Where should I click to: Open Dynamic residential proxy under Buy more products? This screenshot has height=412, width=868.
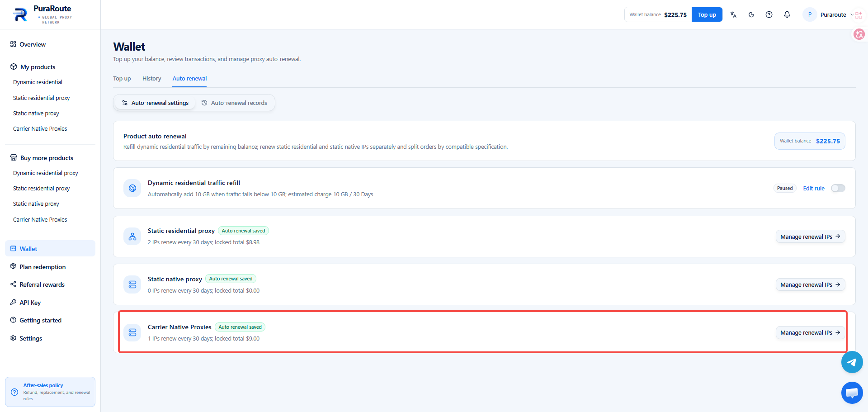(x=45, y=173)
